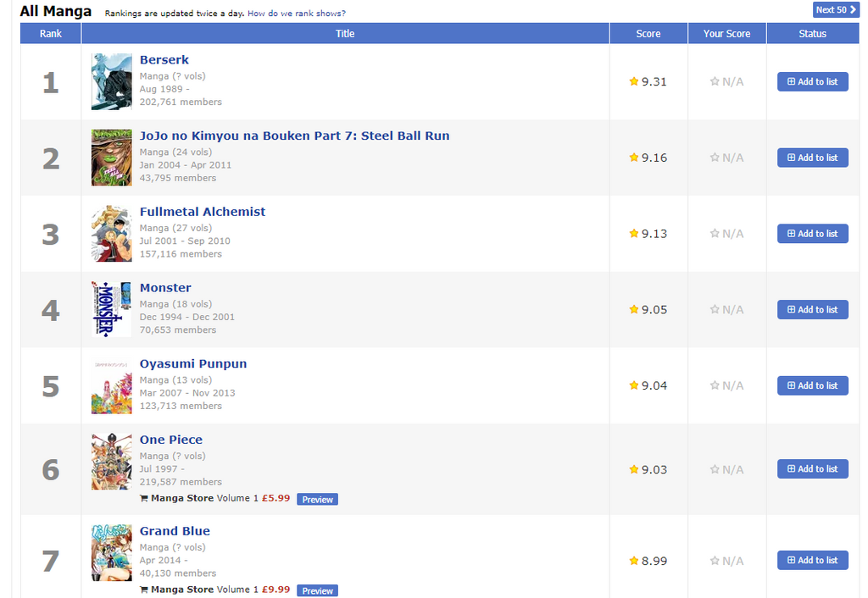
Task: Click the gold star beside Fullmetal Alchemist's 9.13 score
Action: coord(634,234)
